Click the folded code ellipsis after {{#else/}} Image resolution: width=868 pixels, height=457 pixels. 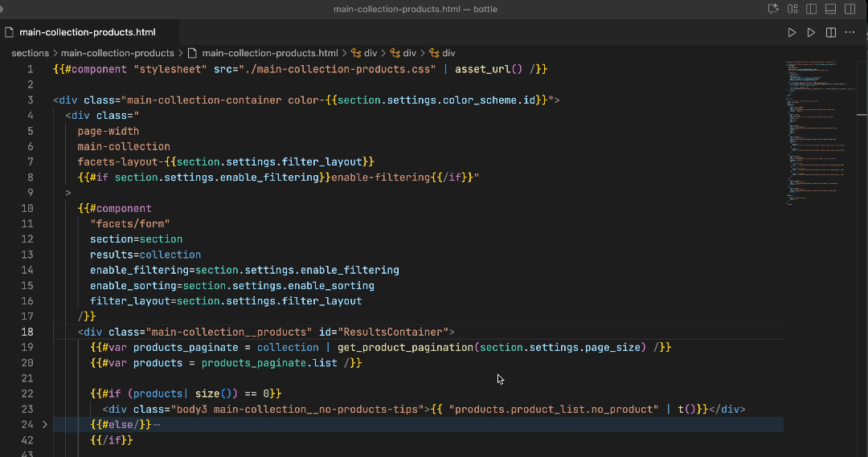pos(156,424)
